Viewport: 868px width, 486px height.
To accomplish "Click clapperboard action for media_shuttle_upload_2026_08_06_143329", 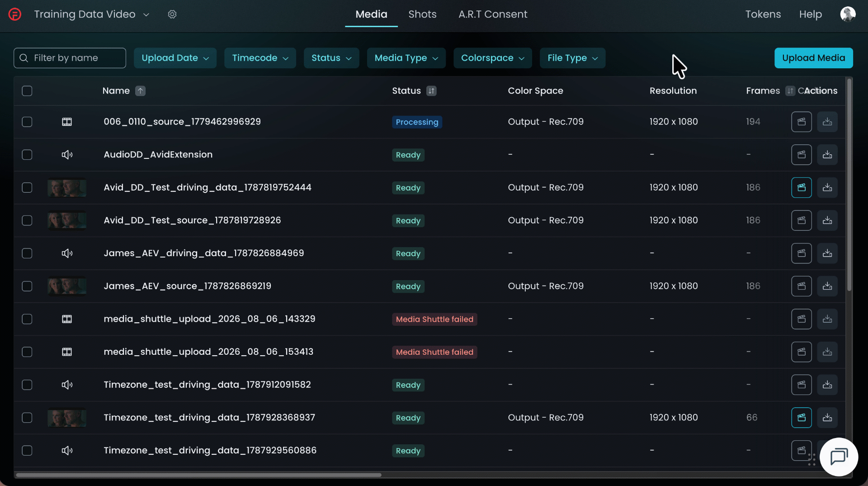I will pos(802,319).
